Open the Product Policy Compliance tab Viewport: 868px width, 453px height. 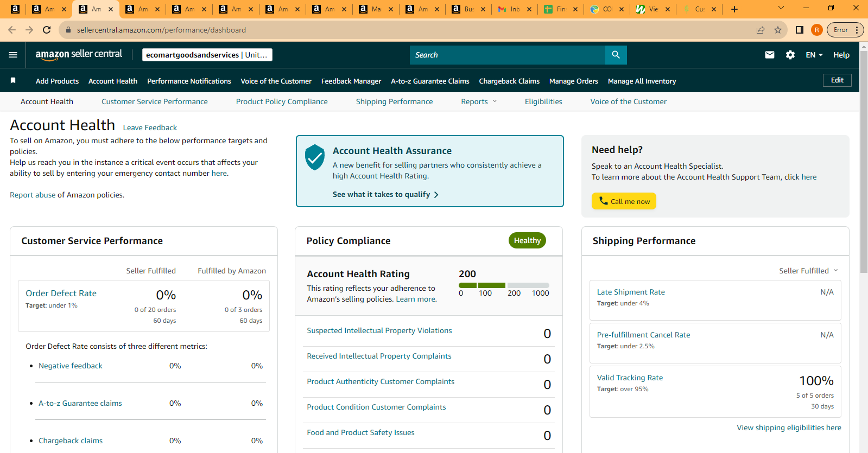point(282,101)
